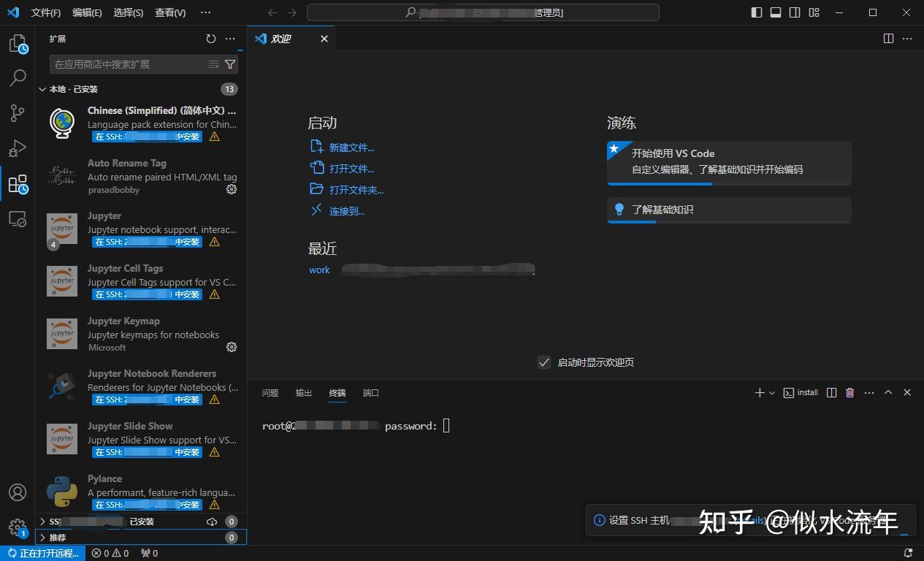Screen dimensions: 924x561
Task: Switch to the 输出 panel tab
Action: coord(303,392)
